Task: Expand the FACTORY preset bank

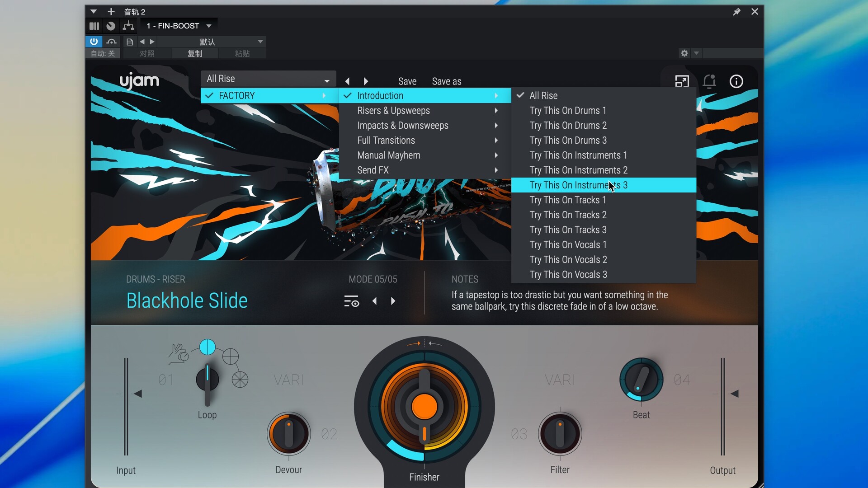Action: click(269, 95)
